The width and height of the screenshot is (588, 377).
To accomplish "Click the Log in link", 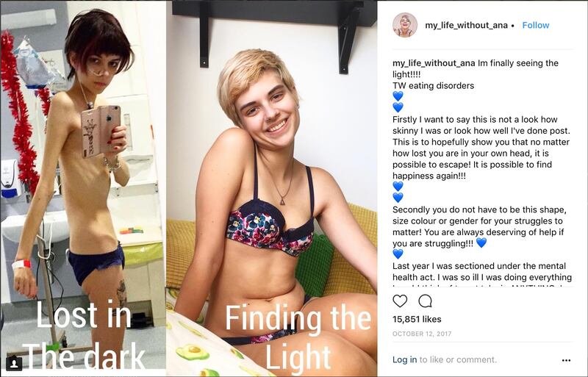I will (x=405, y=359).
